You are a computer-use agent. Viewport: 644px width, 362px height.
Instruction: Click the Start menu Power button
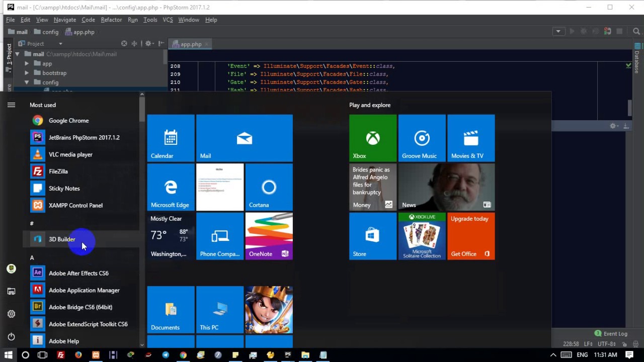coord(11,337)
